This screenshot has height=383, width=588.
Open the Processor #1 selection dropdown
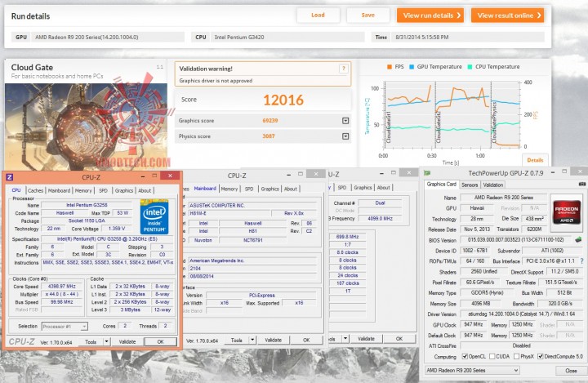pos(65,327)
